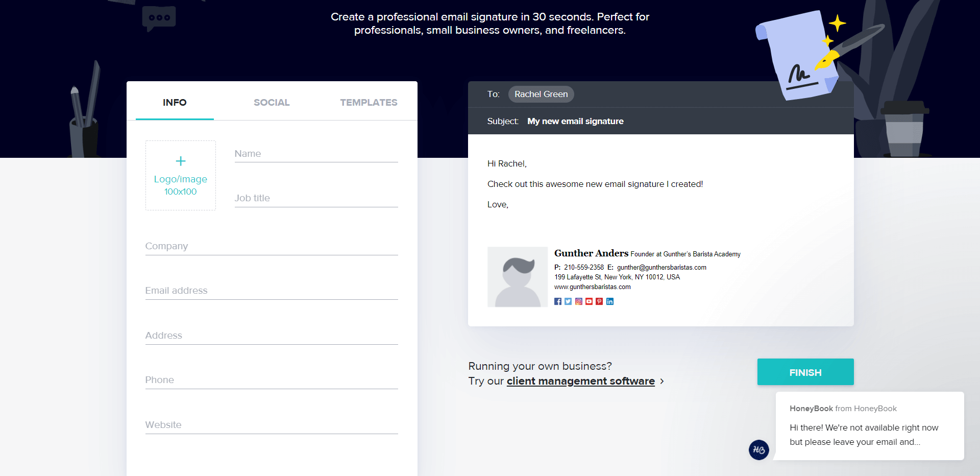Viewport: 980px width, 476px height.
Task: Click the LinkedIn icon in signature preview
Action: tap(610, 301)
